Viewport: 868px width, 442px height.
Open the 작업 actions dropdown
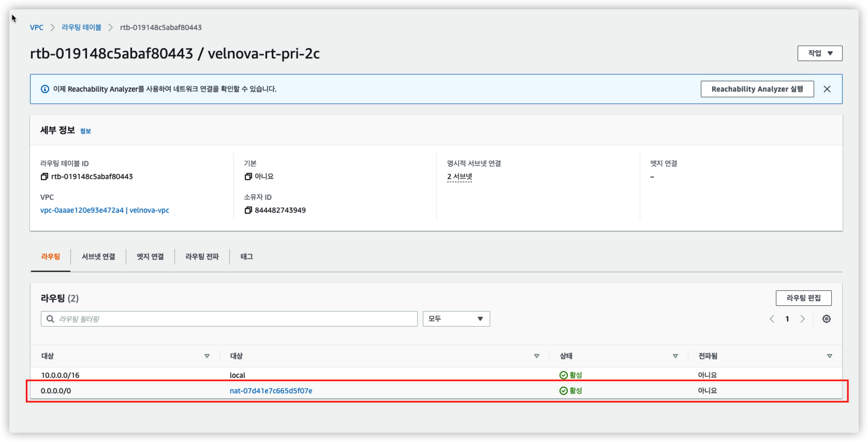[820, 53]
